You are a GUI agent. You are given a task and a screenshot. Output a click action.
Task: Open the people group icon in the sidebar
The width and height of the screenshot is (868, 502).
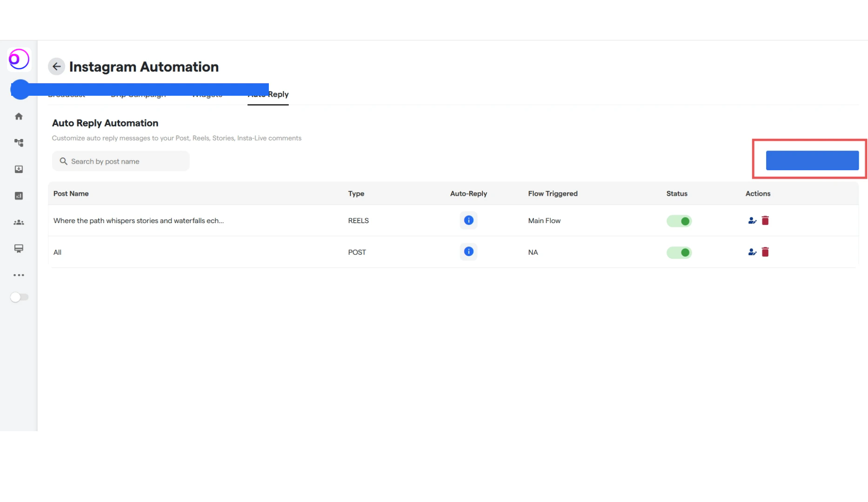pyautogui.click(x=19, y=222)
